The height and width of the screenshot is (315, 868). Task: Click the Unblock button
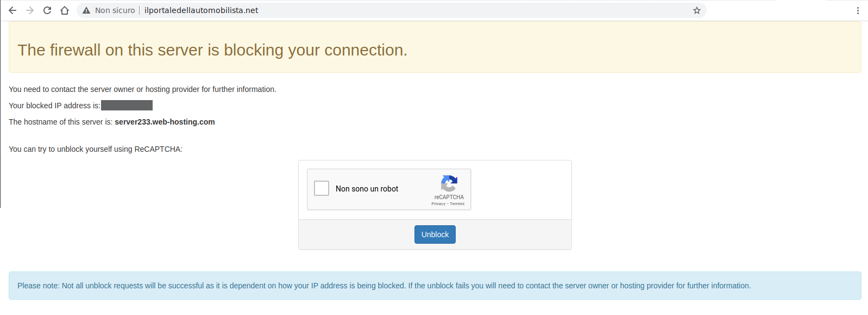[435, 234]
